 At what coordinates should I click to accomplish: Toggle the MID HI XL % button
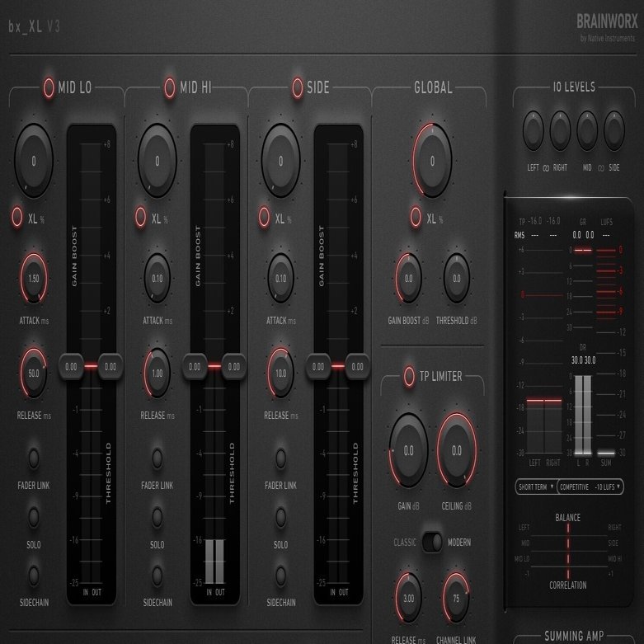[140, 217]
